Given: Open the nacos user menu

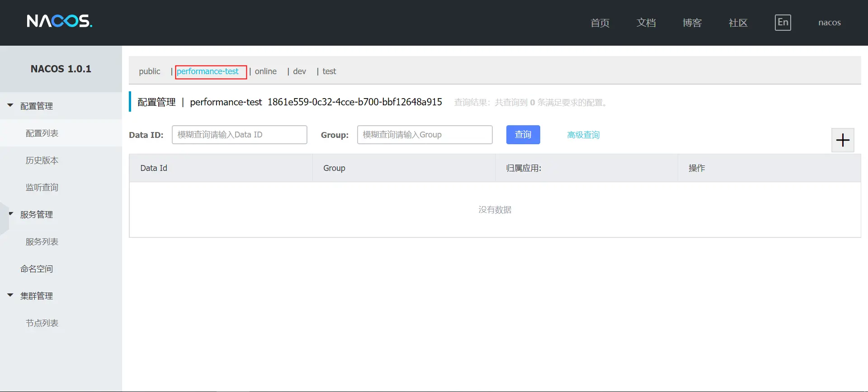Looking at the screenshot, I should (830, 23).
